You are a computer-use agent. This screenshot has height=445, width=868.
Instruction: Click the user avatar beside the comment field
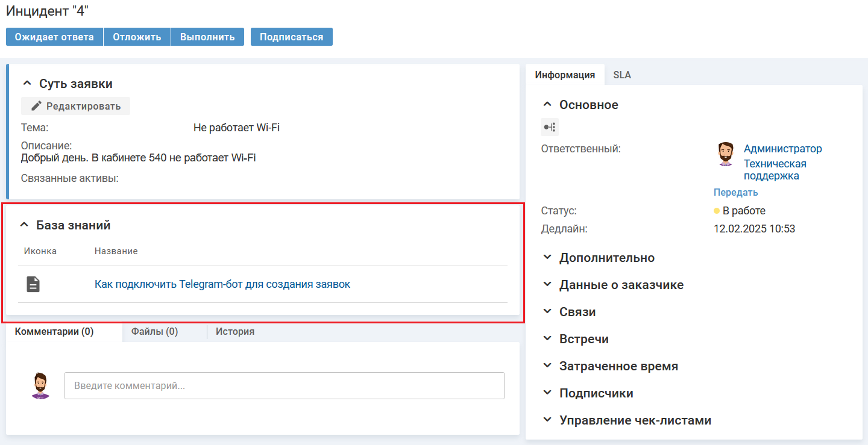pos(40,385)
